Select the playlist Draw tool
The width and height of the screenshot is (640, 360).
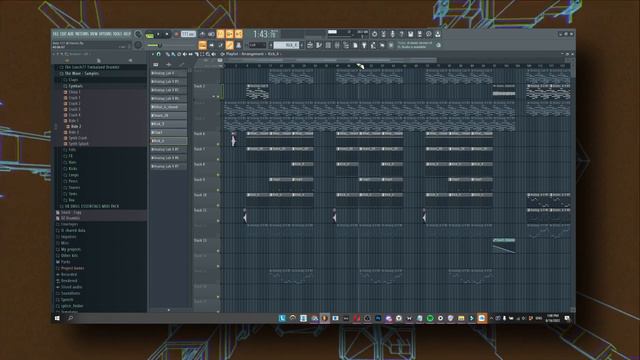tap(167, 54)
